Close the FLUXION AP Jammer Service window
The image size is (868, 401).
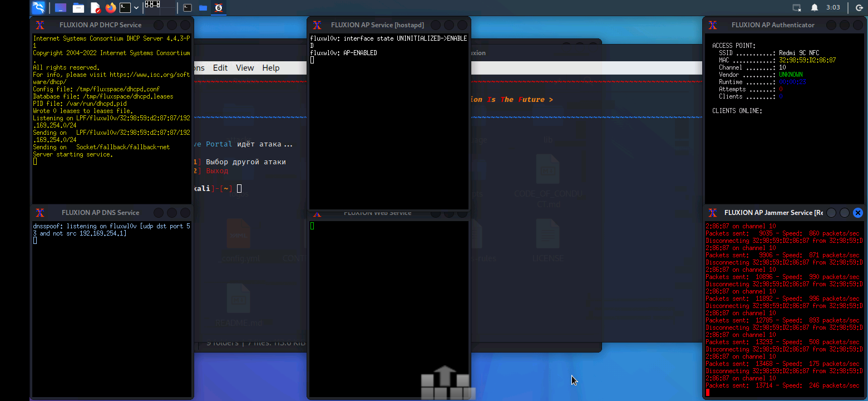[x=858, y=213]
